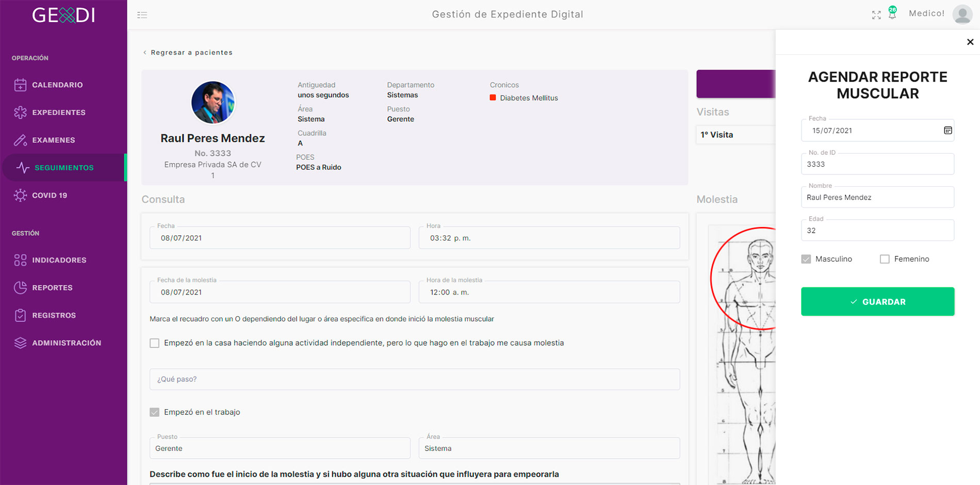This screenshot has width=980, height=485.
Task: Click the 'Diabetes Mellitus' label
Action: pos(529,98)
